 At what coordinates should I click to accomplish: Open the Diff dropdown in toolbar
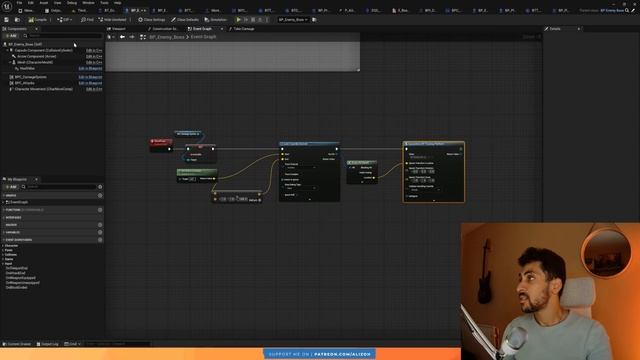64,20
